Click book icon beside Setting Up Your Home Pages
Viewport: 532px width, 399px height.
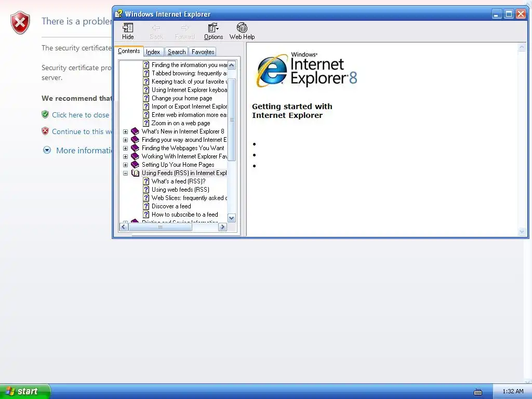[x=135, y=165]
